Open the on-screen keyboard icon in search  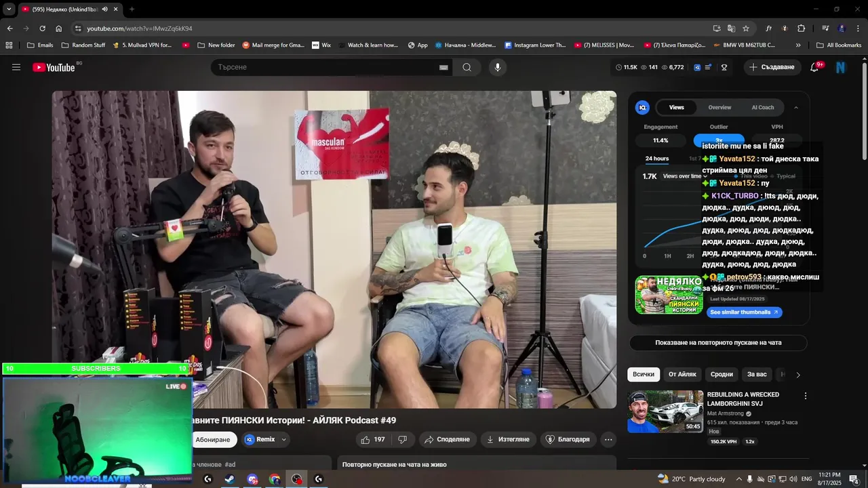point(443,68)
